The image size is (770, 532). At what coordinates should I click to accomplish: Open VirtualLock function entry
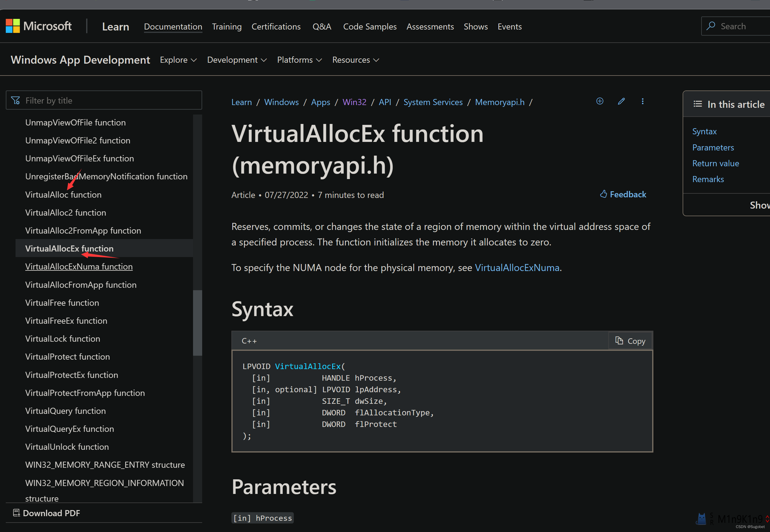63,339
